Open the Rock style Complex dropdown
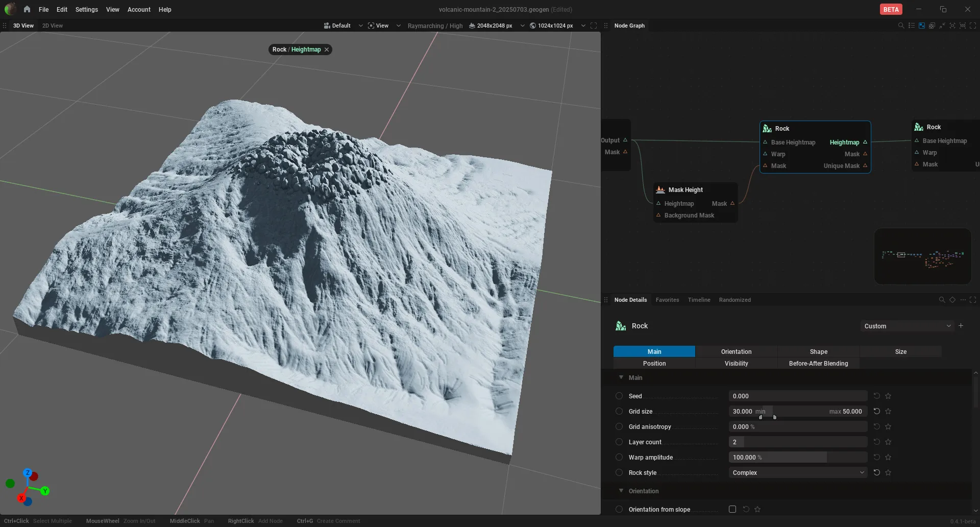Image resolution: width=980 pixels, height=527 pixels. tap(798, 472)
